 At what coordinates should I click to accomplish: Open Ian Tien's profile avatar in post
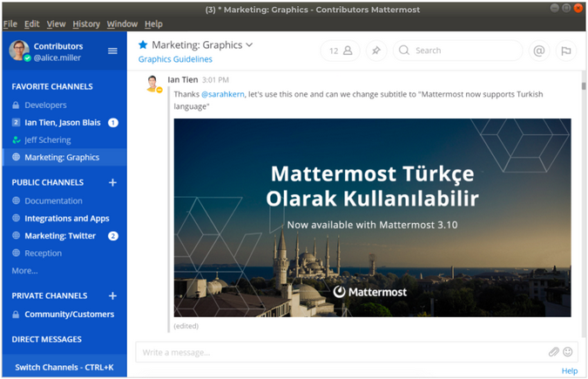152,83
